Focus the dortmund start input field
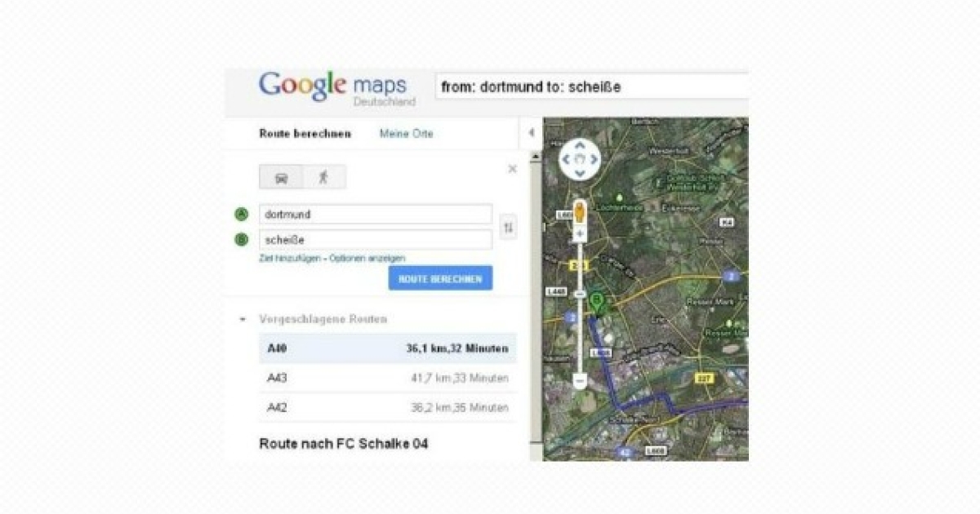This screenshot has width=980, height=514. 376,214
